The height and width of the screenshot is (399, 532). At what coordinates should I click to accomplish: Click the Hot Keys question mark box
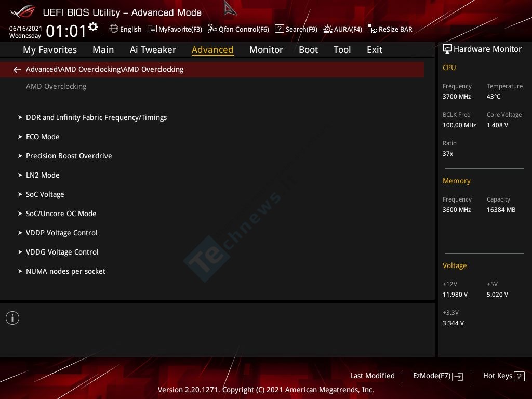pyautogui.click(x=519, y=376)
